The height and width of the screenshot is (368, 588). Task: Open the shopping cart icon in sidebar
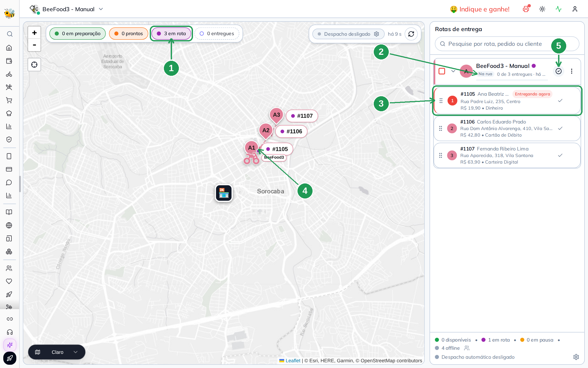click(x=9, y=100)
